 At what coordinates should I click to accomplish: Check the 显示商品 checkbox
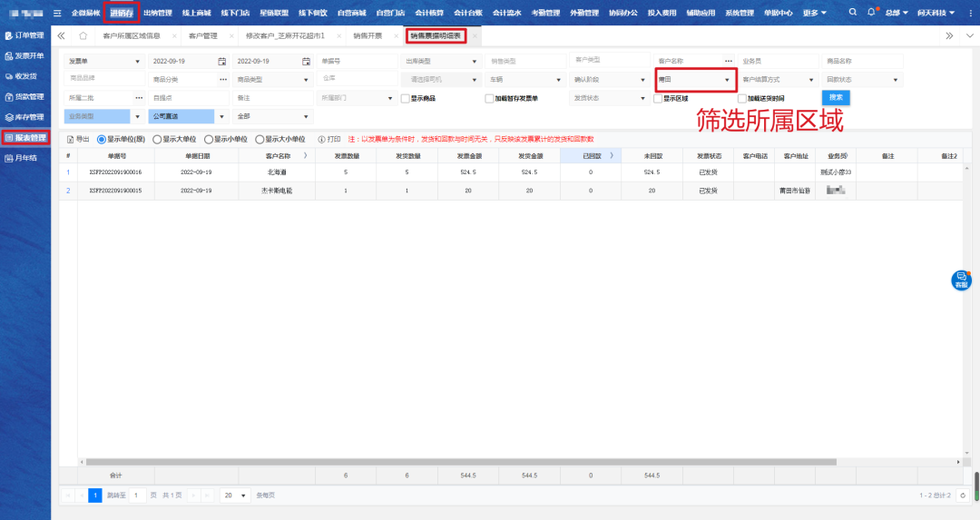(x=405, y=98)
